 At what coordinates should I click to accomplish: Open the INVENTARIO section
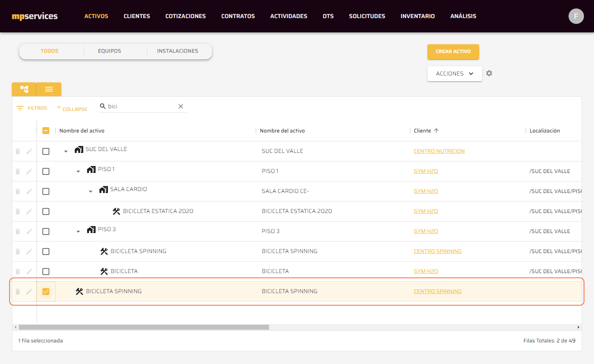[417, 16]
